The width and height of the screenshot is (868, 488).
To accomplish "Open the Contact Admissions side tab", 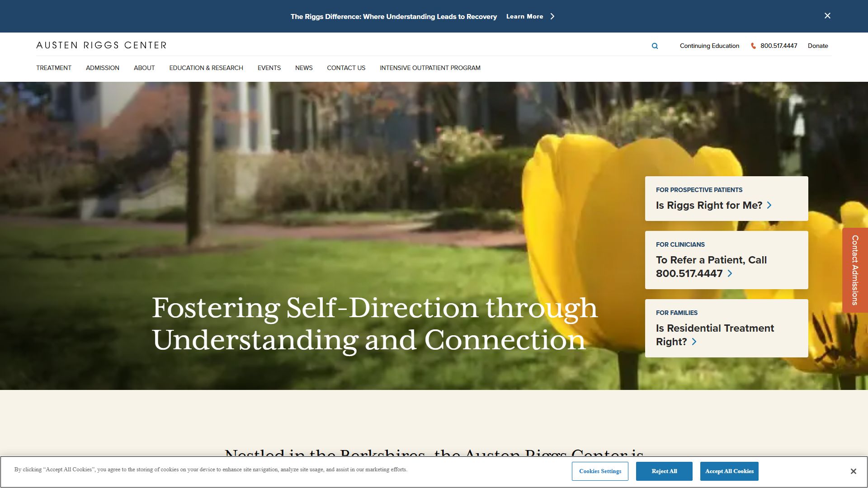I will (855, 270).
